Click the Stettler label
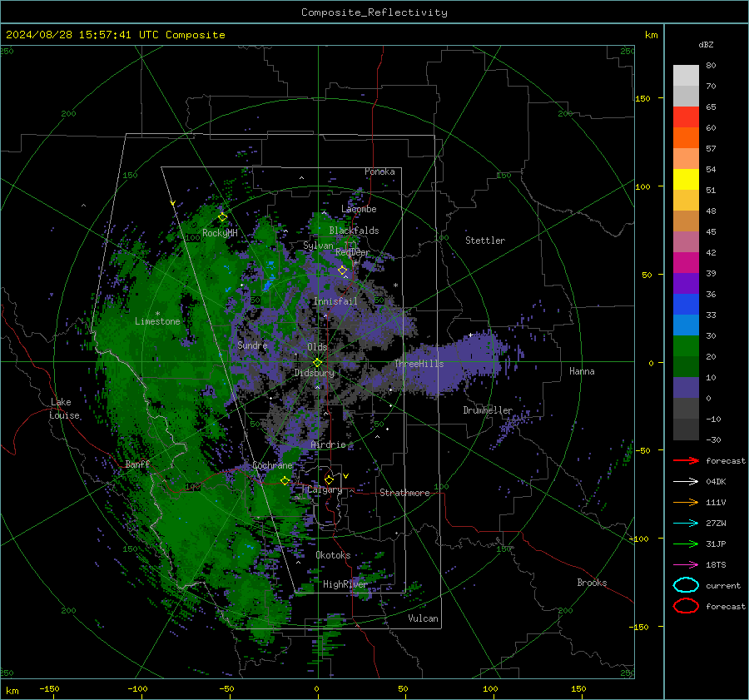 485,241
